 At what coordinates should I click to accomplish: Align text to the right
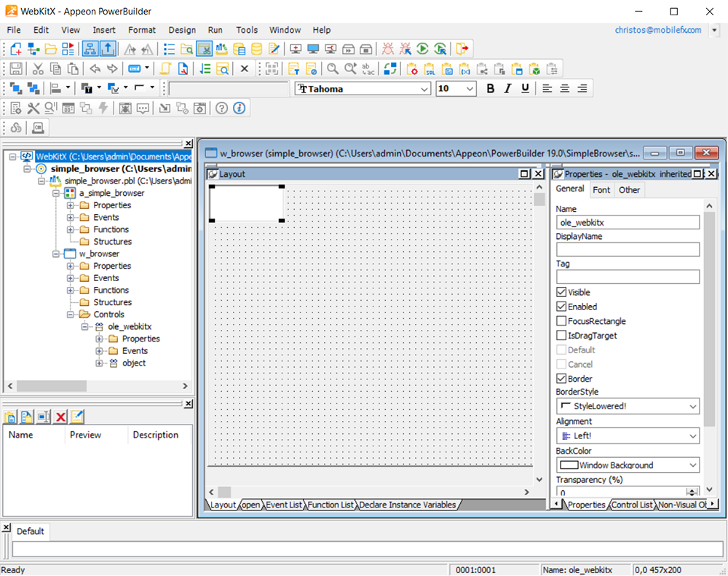[x=582, y=88]
